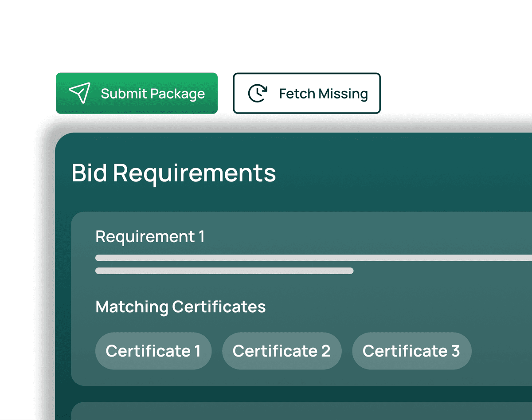Viewport: 532px width, 420px height.
Task: Open the Requirement 1 title
Action: click(x=150, y=236)
